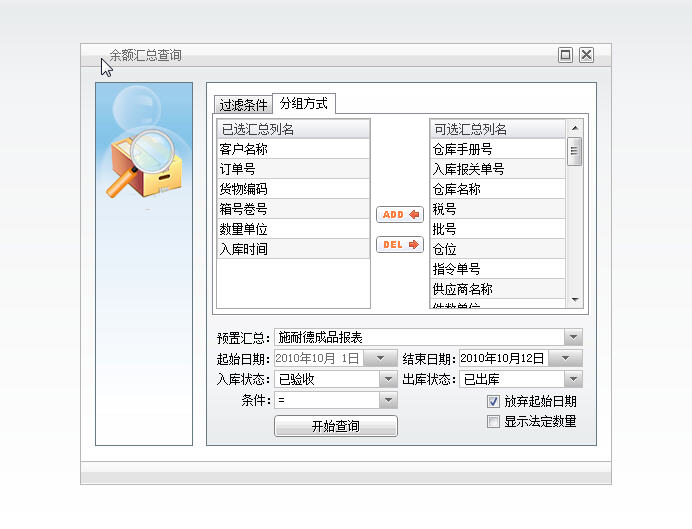The image size is (692, 529).
Task: Open the 条件 operator dropdown
Action: [388, 400]
